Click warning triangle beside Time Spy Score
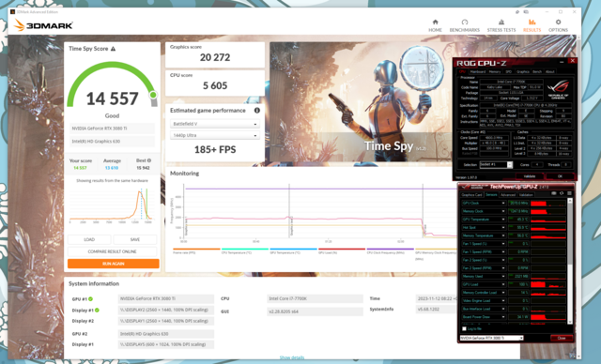Viewport: 601px width, 364px height. tap(113, 49)
